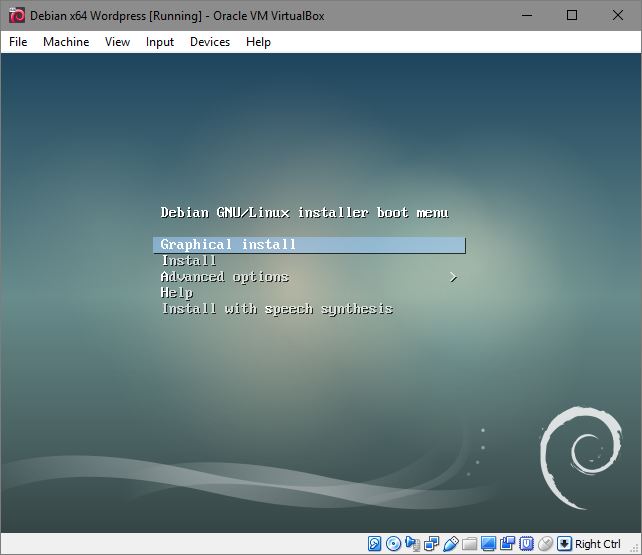Click the audio indicator icon in status bar
The height and width of the screenshot is (555, 642).
pos(413,544)
